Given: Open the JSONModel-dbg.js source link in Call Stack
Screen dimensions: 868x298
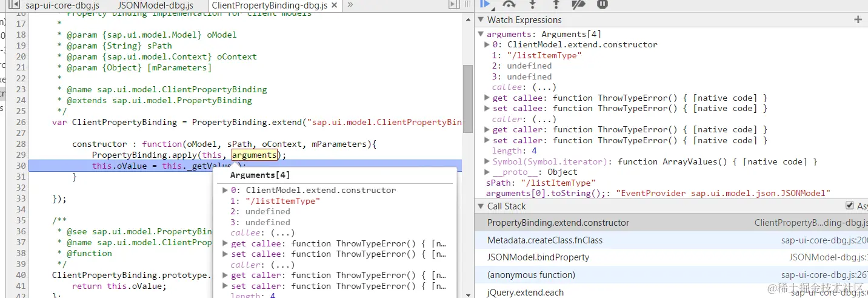Looking at the screenshot, I should point(828,257).
